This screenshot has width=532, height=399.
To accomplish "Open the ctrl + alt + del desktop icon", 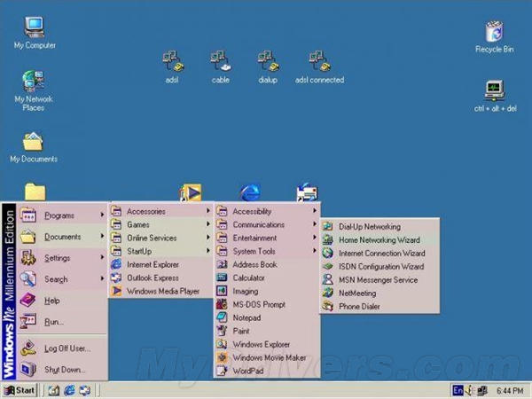I will click(x=494, y=90).
